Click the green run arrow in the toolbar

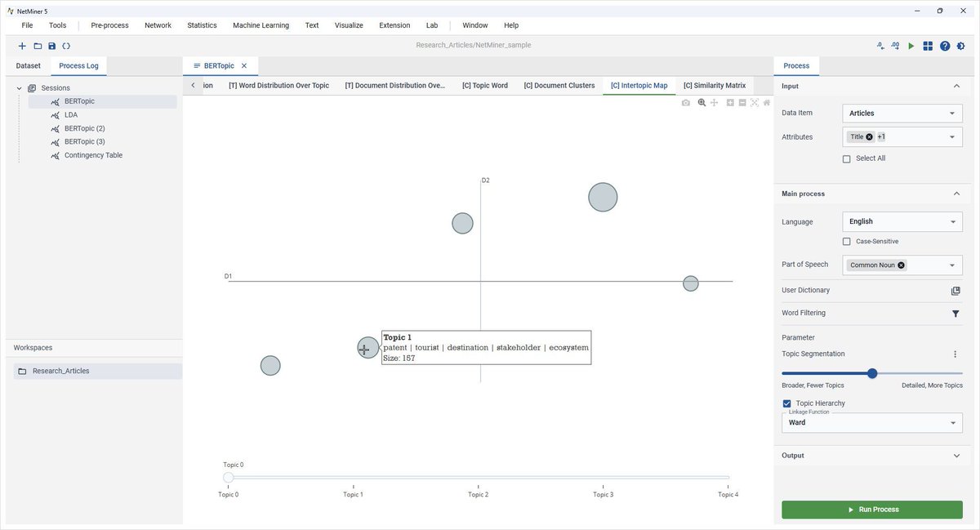point(911,45)
